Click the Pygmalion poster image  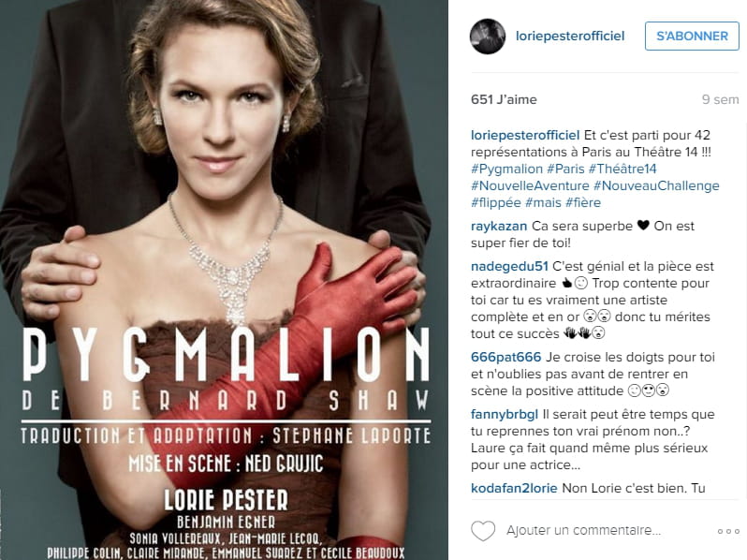[x=224, y=280]
